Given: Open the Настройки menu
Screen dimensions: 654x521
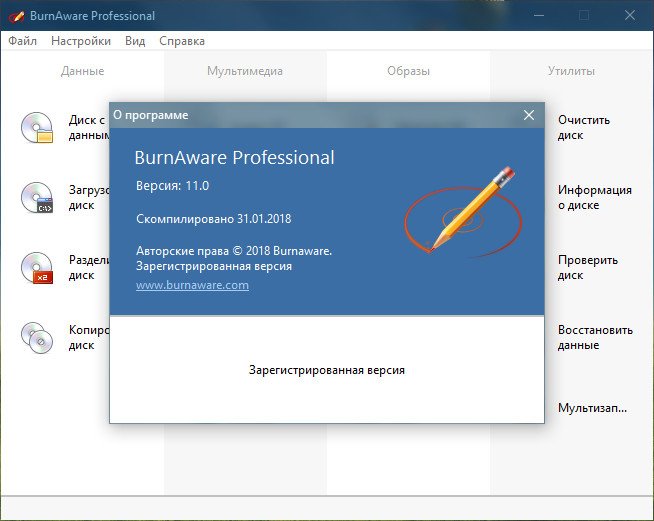Looking at the screenshot, I should pos(81,41).
